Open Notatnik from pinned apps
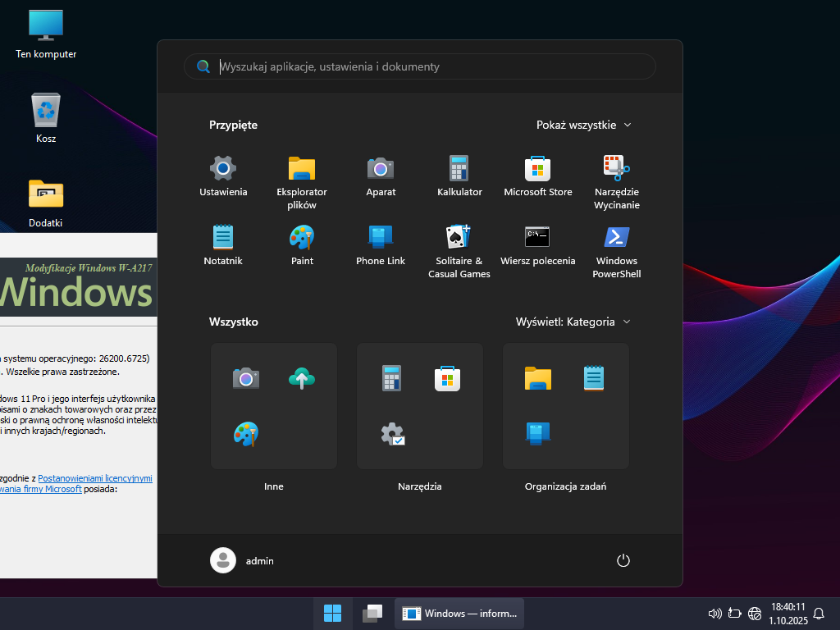Image resolution: width=840 pixels, height=630 pixels. coord(223,237)
